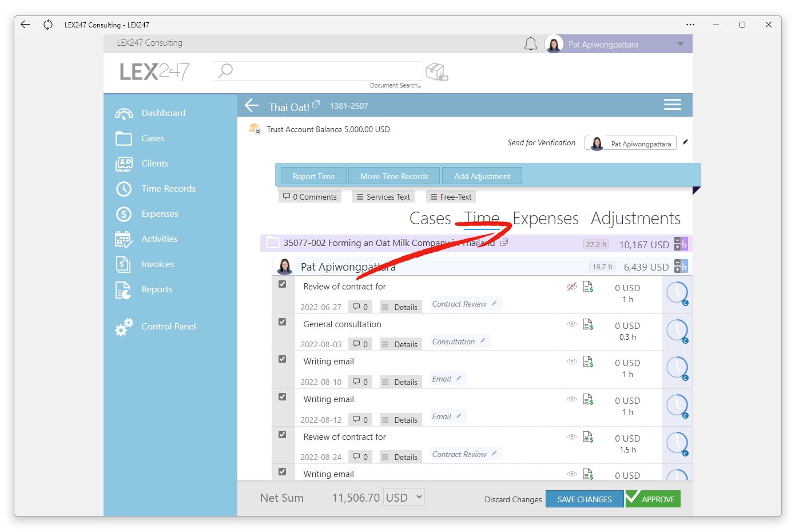Toggle visibility eye on 2022-08-10 email
The width and height of the screenshot is (795, 532).
[571, 361]
